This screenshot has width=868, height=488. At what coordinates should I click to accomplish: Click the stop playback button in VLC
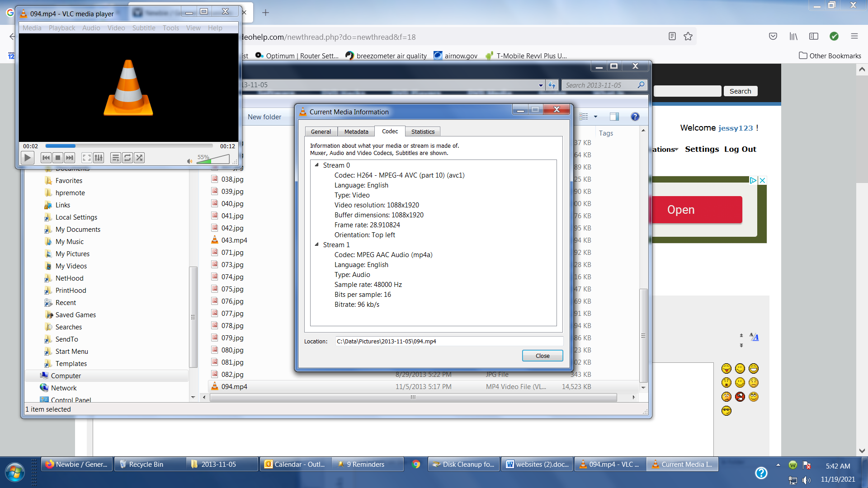[58, 158]
